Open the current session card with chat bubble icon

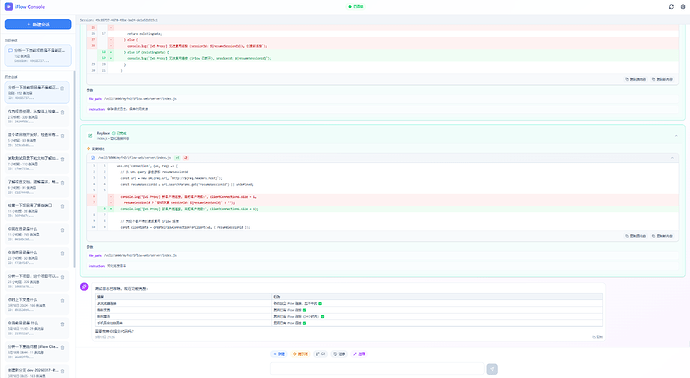point(38,55)
